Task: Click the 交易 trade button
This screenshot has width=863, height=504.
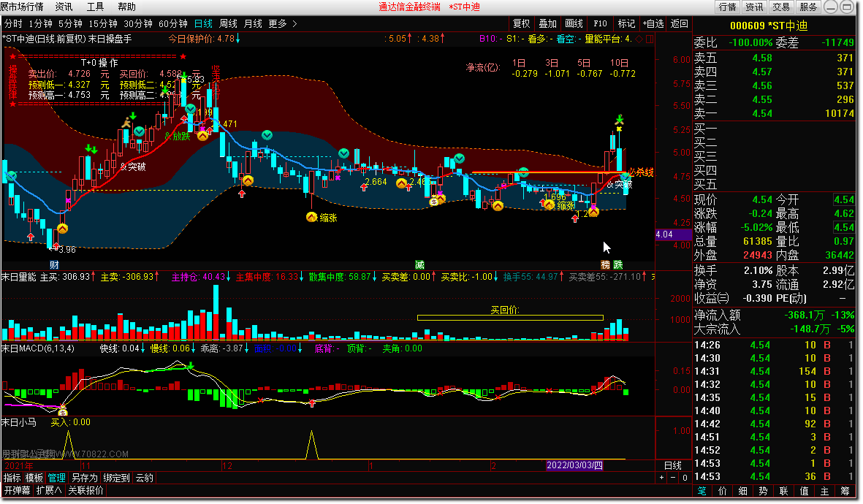Action: (781, 7)
